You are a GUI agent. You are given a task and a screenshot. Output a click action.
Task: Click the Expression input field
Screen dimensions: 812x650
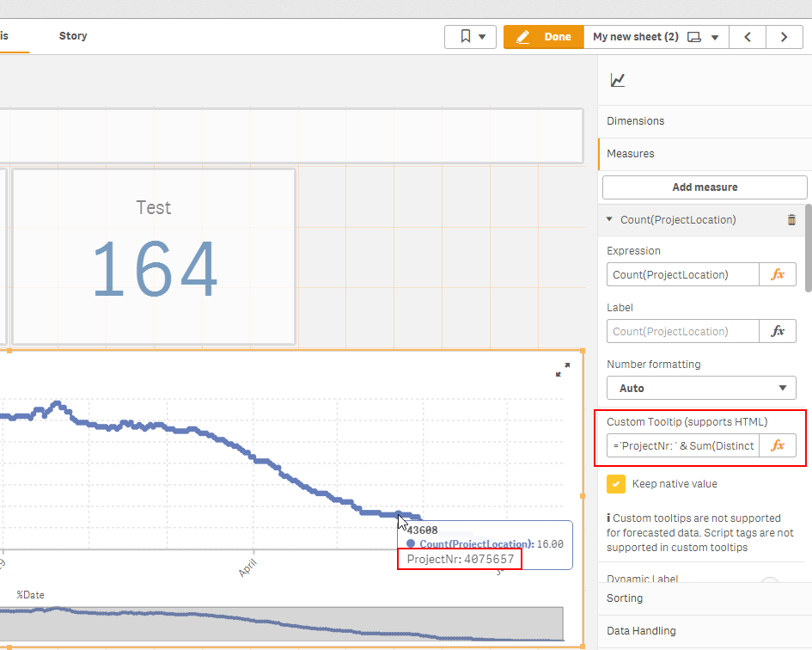pyautogui.click(x=682, y=275)
